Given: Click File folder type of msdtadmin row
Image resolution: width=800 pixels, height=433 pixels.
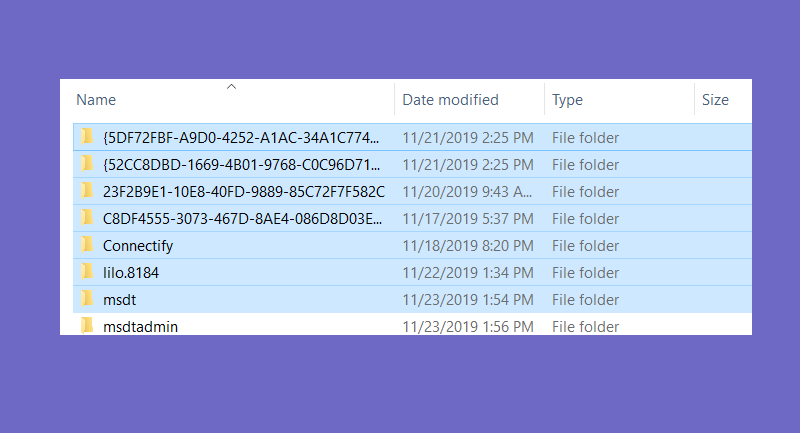Looking at the screenshot, I should coord(585,326).
